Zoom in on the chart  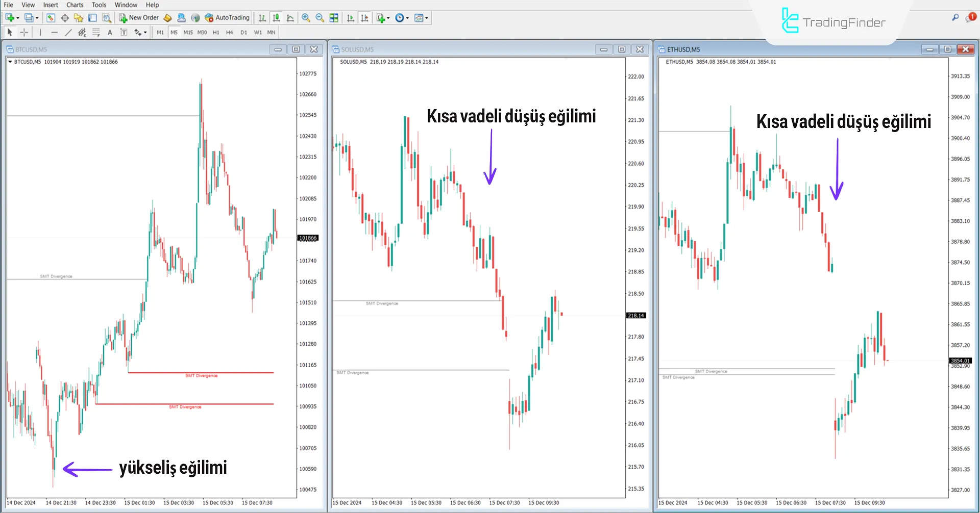point(306,17)
